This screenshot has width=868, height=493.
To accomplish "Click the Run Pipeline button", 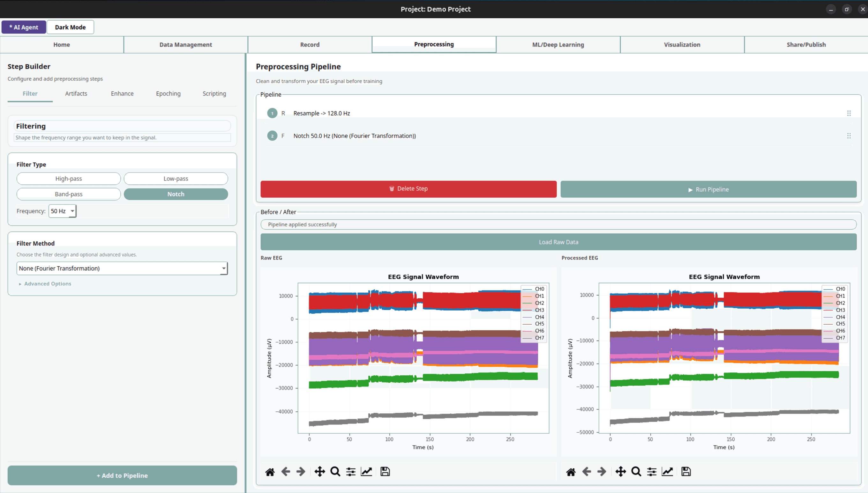I will pos(708,189).
